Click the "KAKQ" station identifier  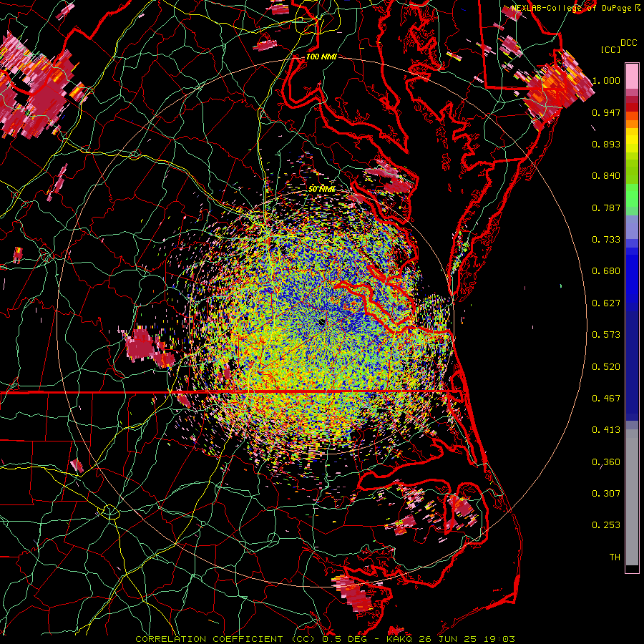[401, 639]
